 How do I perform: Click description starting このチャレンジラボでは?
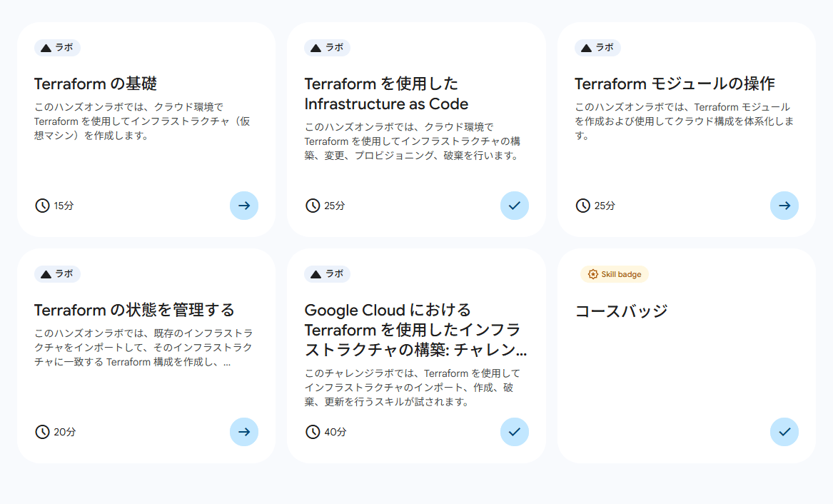click(x=413, y=388)
